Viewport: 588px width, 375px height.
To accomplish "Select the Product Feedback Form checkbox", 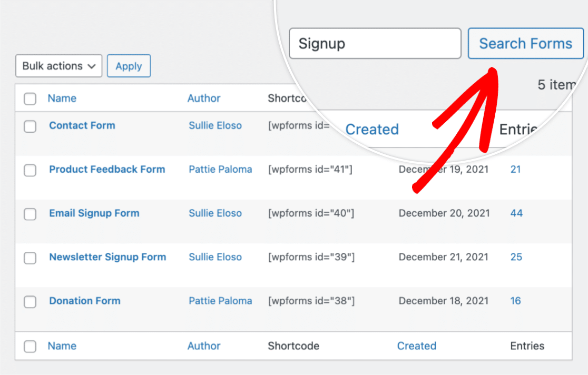I will [x=30, y=170].
